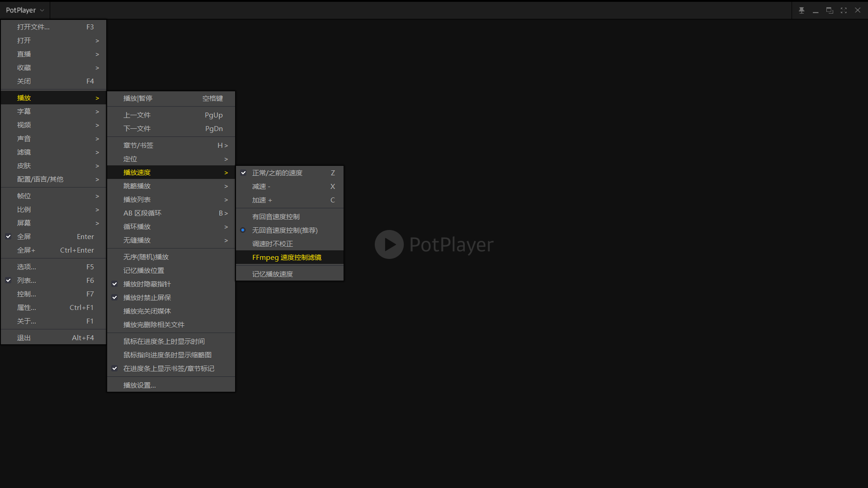Image resolution: width=868 pixels, height=488 pixels.
Task: Toggle 全屏+ mode
Action: [54, 250]
